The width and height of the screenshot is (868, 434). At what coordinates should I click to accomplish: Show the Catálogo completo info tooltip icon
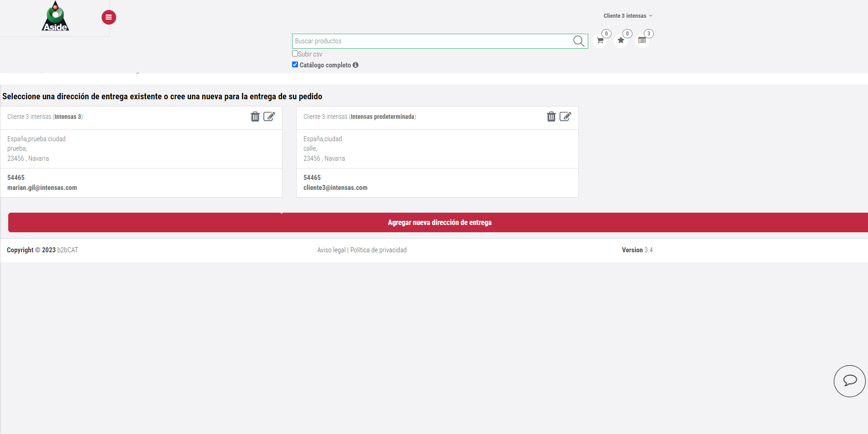[x=355, y=65]
